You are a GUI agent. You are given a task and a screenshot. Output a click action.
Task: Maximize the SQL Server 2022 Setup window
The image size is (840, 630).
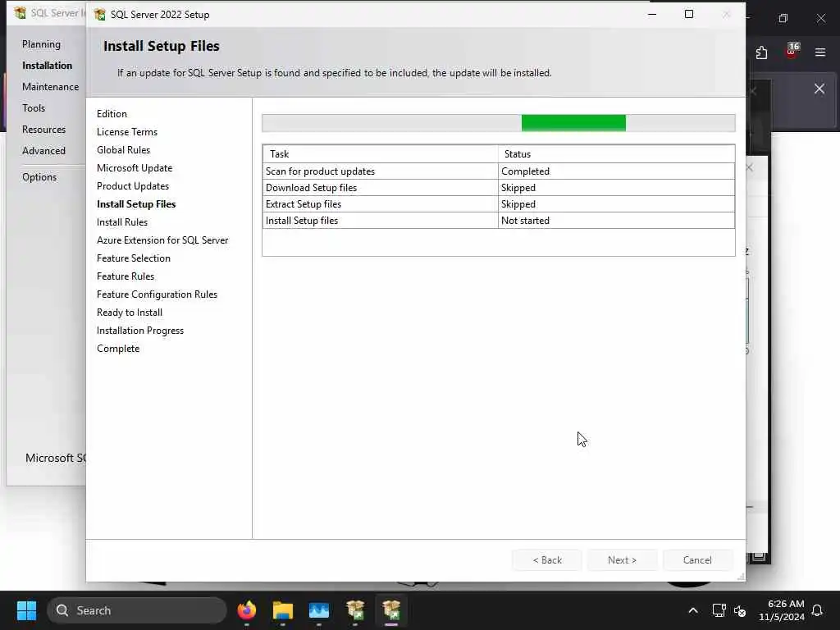(689, 15)
